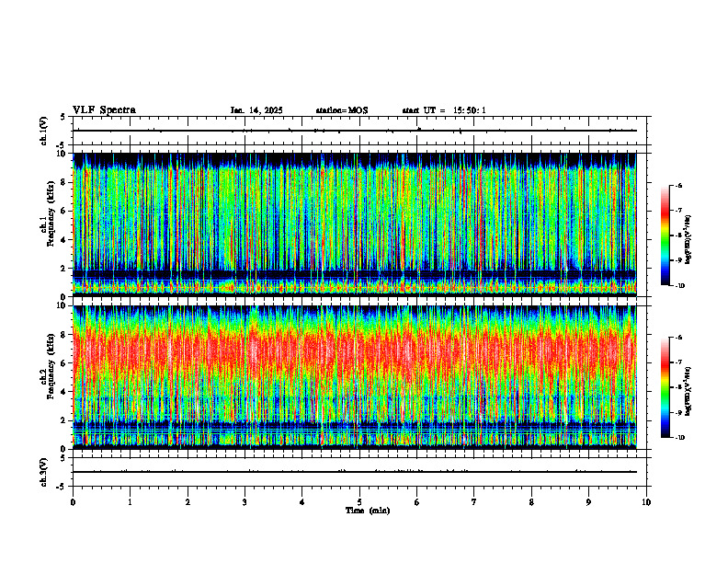Viewport: 728px width, 563px height.
Task: Click the '-6' tick on ch.2 colorbar
Action: click(x=679, y=338)
